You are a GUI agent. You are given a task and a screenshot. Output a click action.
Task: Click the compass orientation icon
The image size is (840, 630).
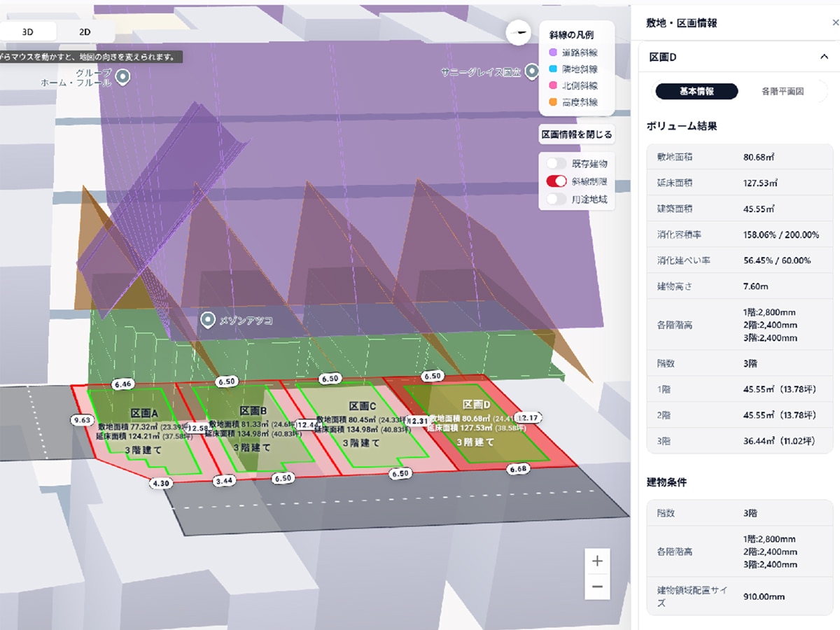tap(518, 32)
